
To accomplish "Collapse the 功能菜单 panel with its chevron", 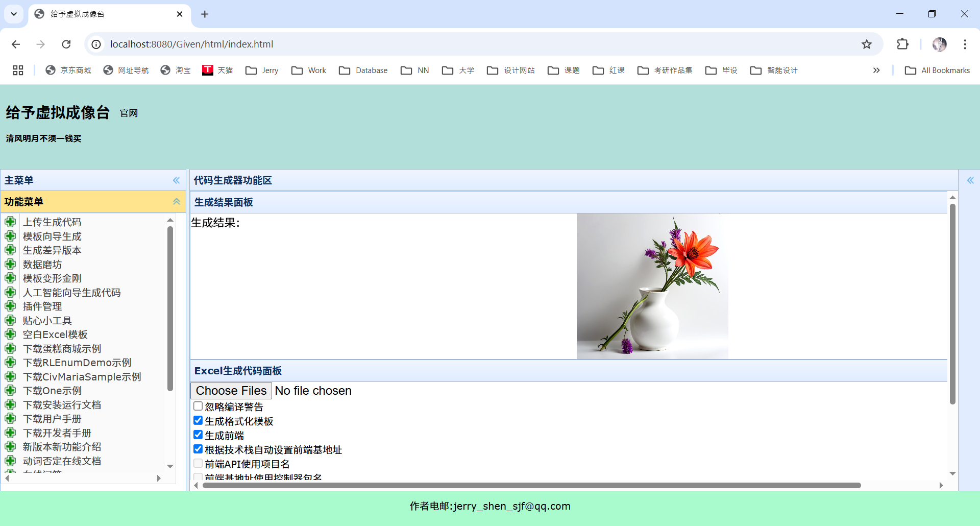I will pos(176,202).
